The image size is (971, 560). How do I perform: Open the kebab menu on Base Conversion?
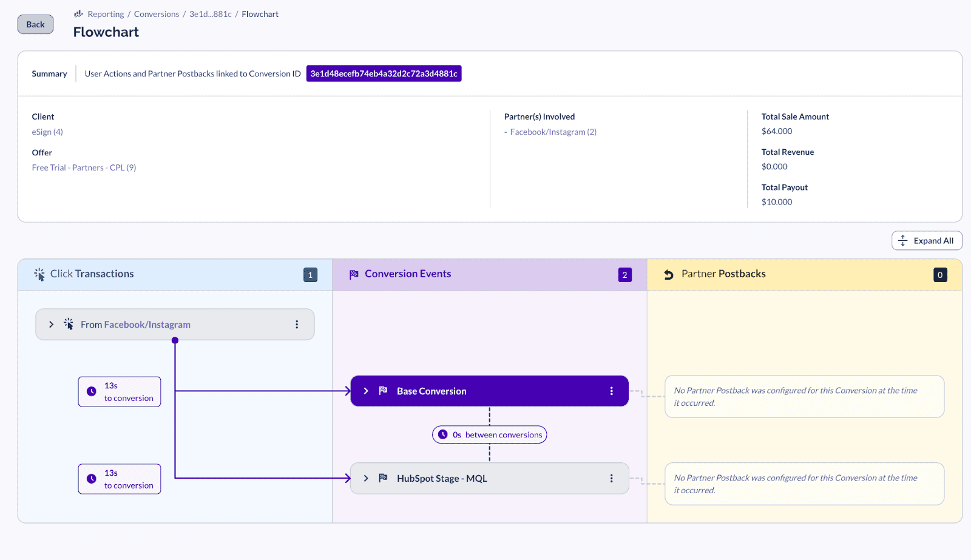[x=611, y=391]
